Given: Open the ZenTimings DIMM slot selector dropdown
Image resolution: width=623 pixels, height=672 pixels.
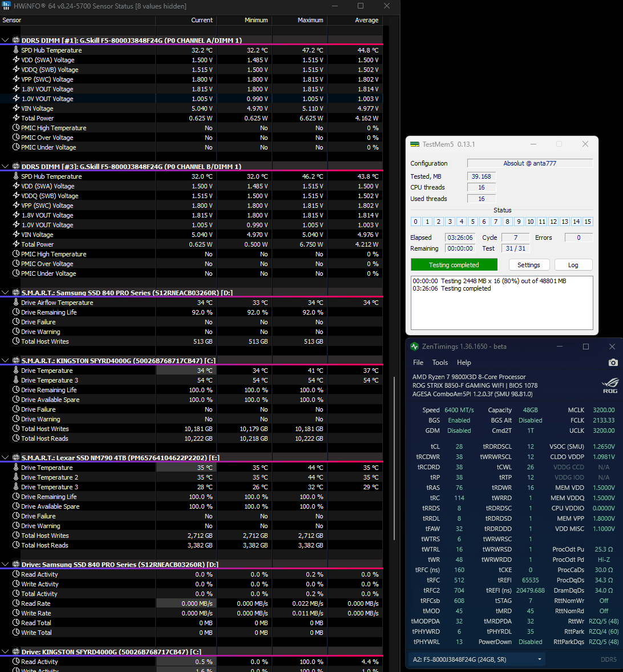Looking at the screenshot, I should coord(477,659).
